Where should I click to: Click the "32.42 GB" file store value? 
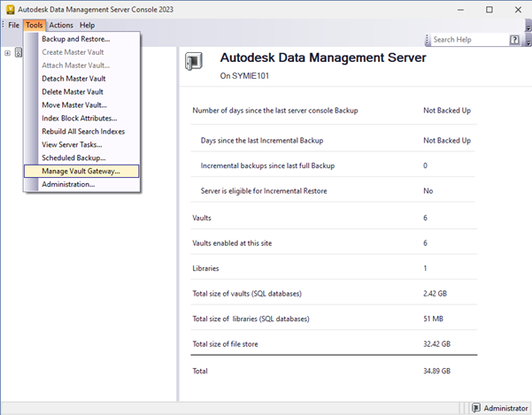point(436,344)
